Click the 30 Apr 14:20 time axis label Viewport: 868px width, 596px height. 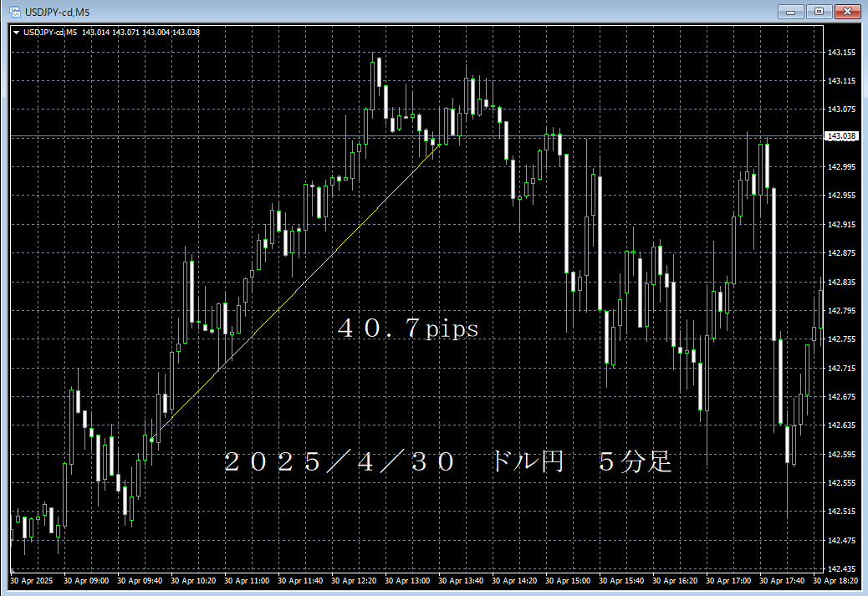coord(514,580)
